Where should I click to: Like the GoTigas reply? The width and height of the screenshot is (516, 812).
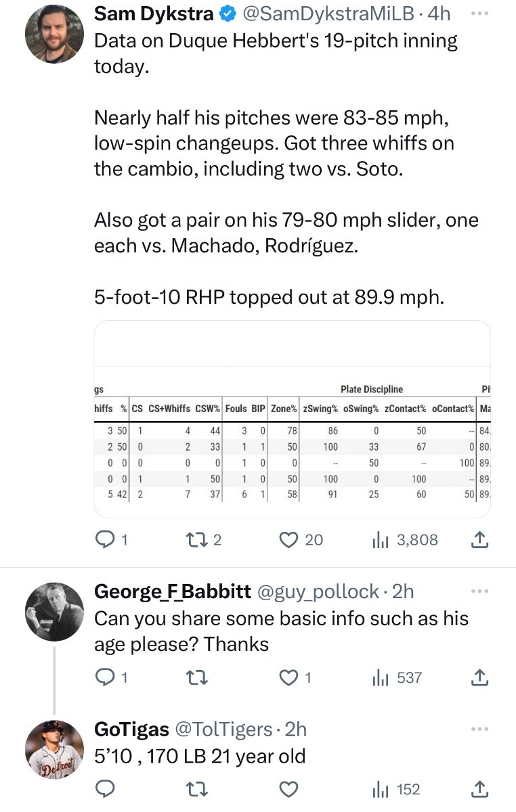coord(289,789)
